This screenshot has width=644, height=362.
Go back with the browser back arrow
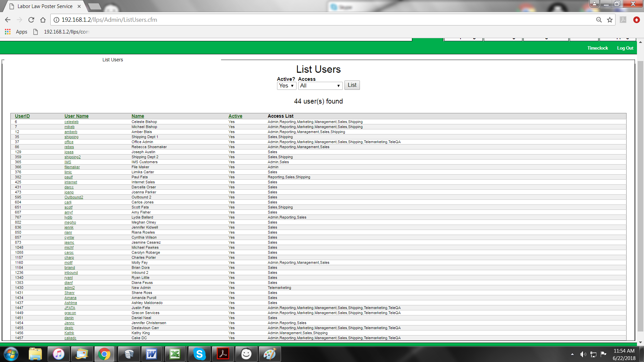tap(8, 20)
